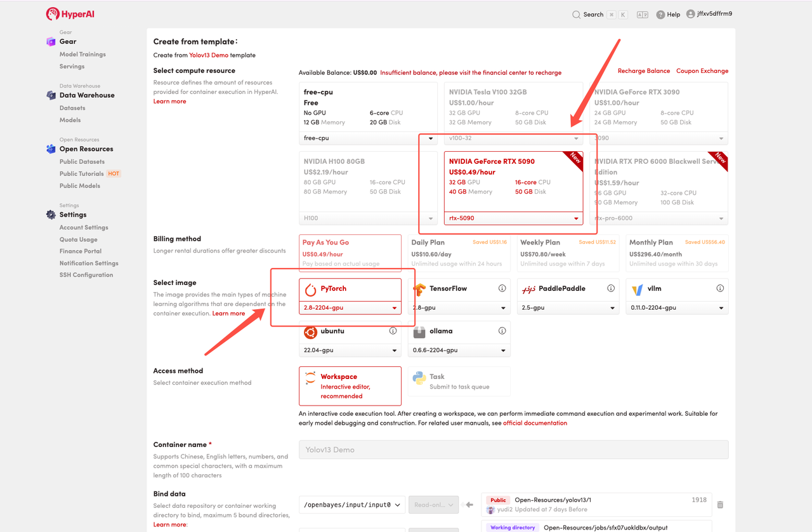Click the Python Task icon

tap(419, 378)
